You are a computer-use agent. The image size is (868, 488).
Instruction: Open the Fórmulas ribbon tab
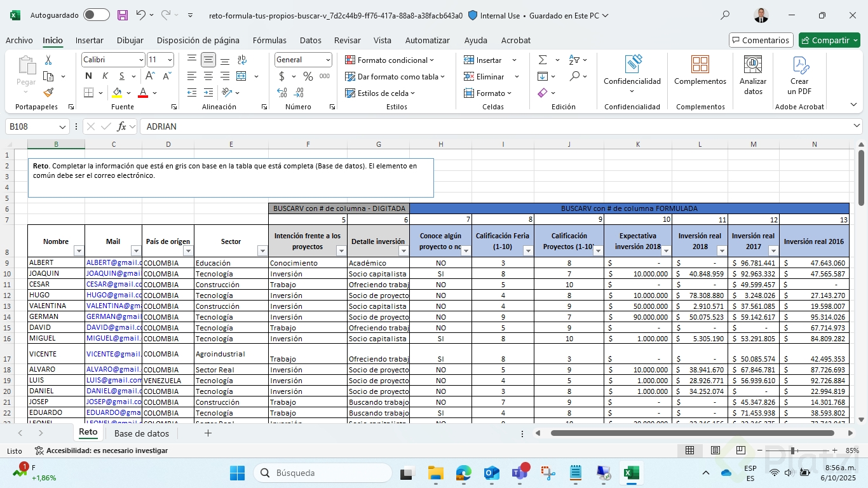click(269, 40)
